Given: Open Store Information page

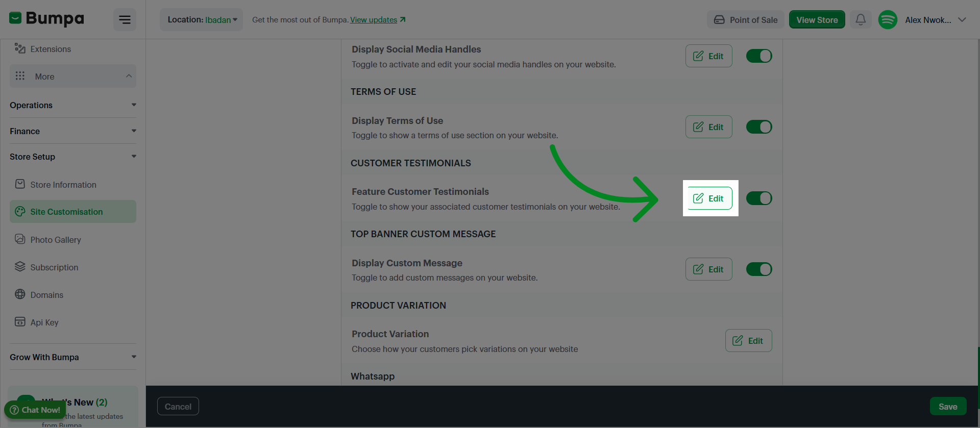Looking at the screenshot, I should 73,185.
